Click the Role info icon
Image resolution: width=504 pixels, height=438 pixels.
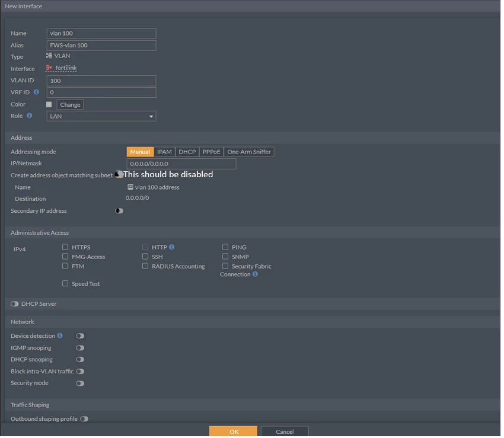click(29, 116)
